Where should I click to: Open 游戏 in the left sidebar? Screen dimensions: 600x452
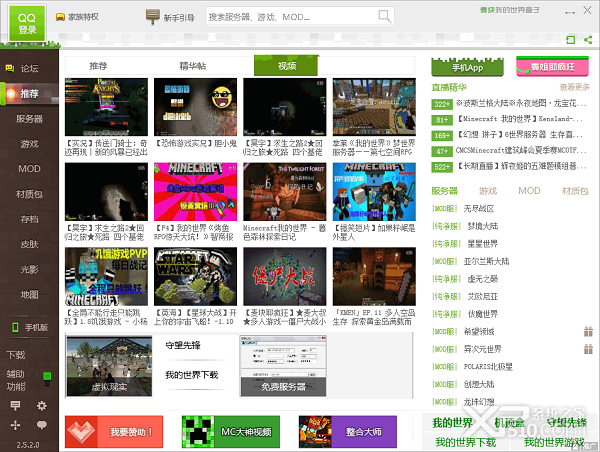tap(29, 144)
